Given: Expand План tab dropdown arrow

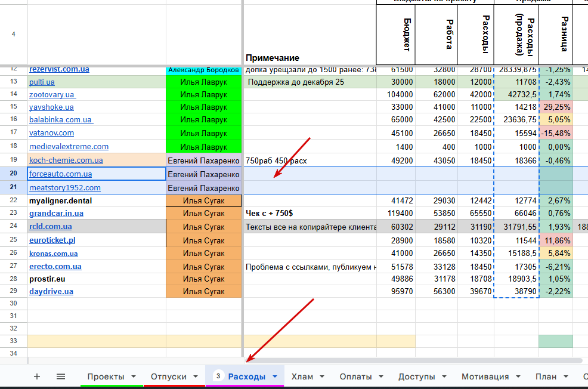Looking at the screenshot, I should pyautogui.click(x=566, y=376).
